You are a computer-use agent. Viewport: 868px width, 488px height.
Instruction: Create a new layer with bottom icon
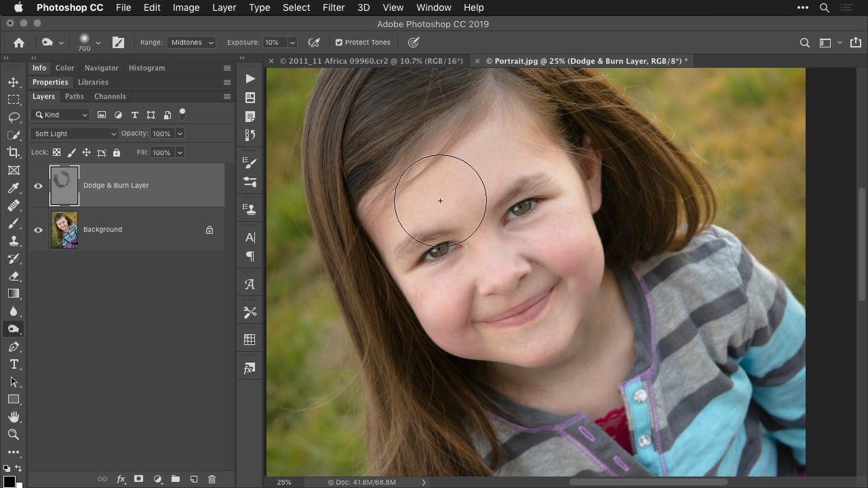(x=193, y=479)
